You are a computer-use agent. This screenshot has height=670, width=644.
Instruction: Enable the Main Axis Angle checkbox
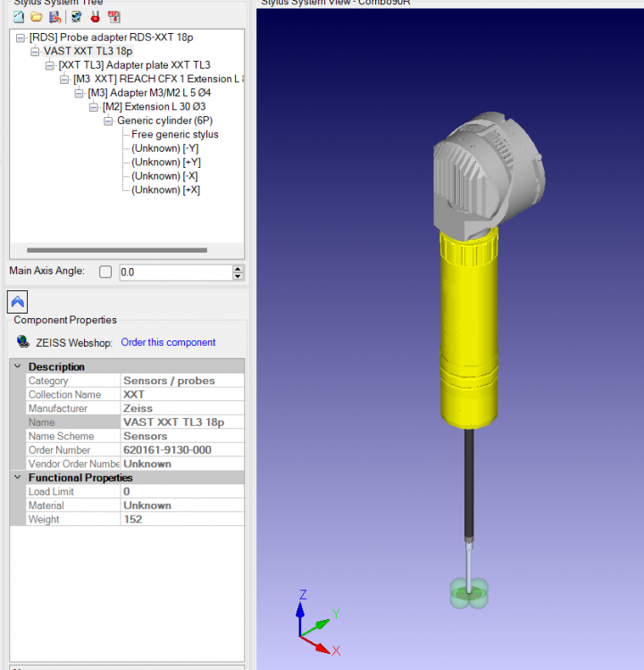click(105, 272)
